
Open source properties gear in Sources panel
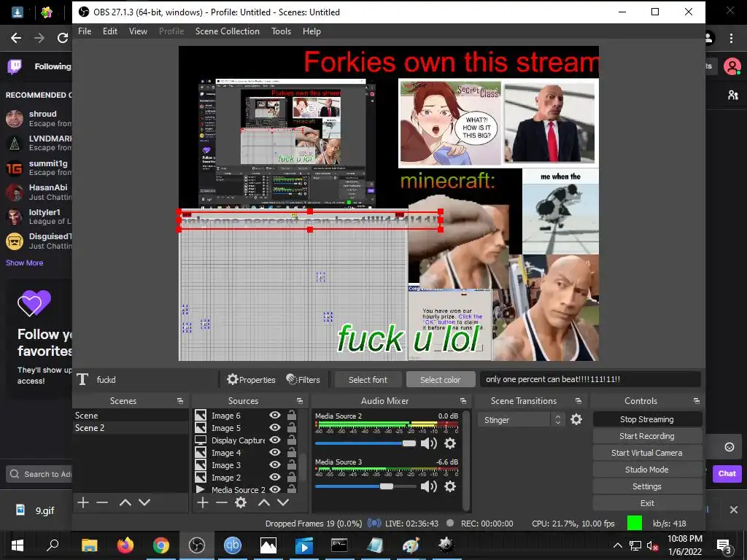point(241,502)
